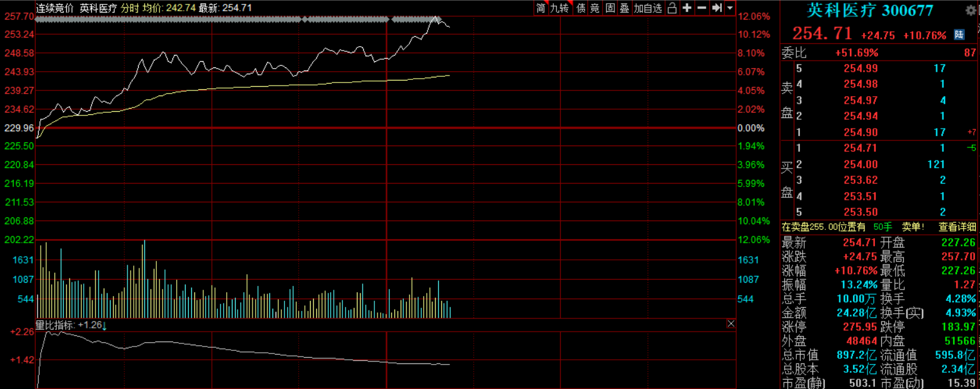Viewport: 980px width, 389px height.
Task: Select buy level 1 price 254.71
Action: tap(859, 149)
